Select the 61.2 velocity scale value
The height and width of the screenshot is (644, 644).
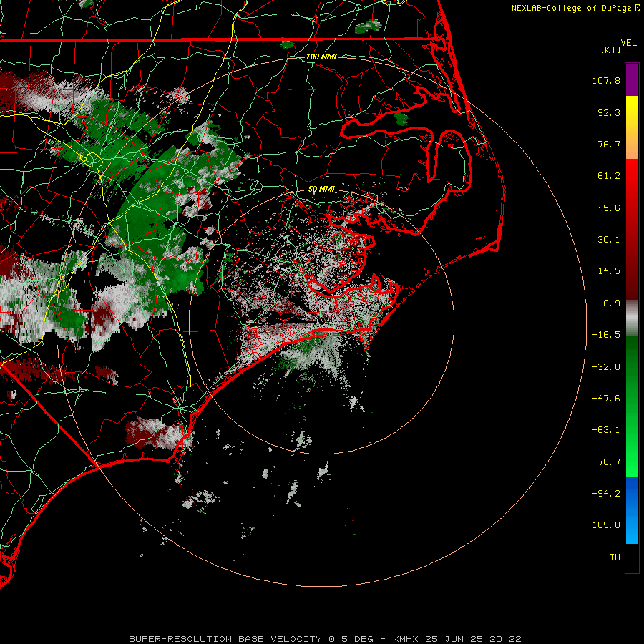(609, 176)
